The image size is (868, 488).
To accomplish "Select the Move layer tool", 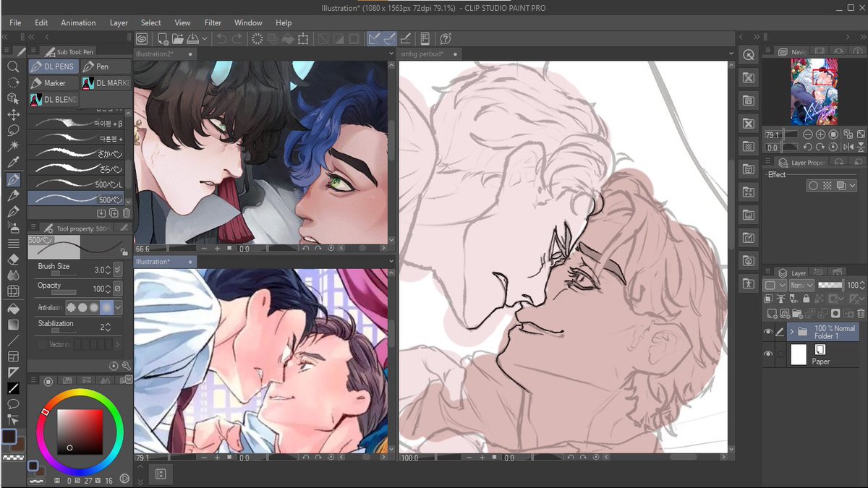I will [x=13, y=114].
